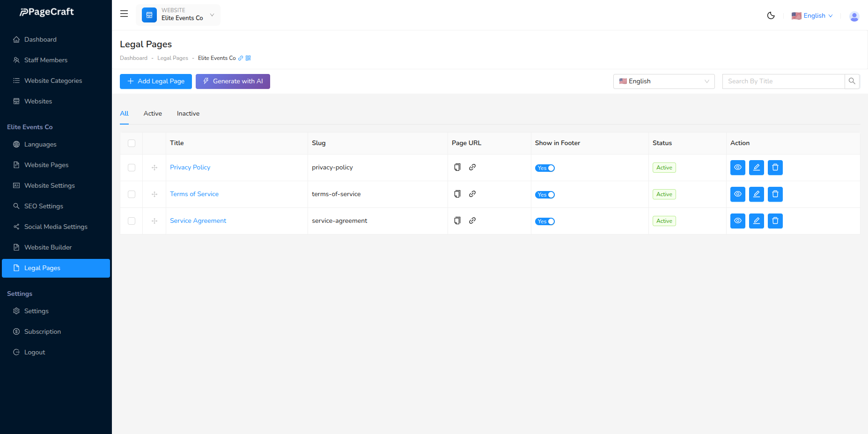Viewport: 868px width, 434px height.
Task: Open the Elite Events Co website selector
Action: [178, 15]
